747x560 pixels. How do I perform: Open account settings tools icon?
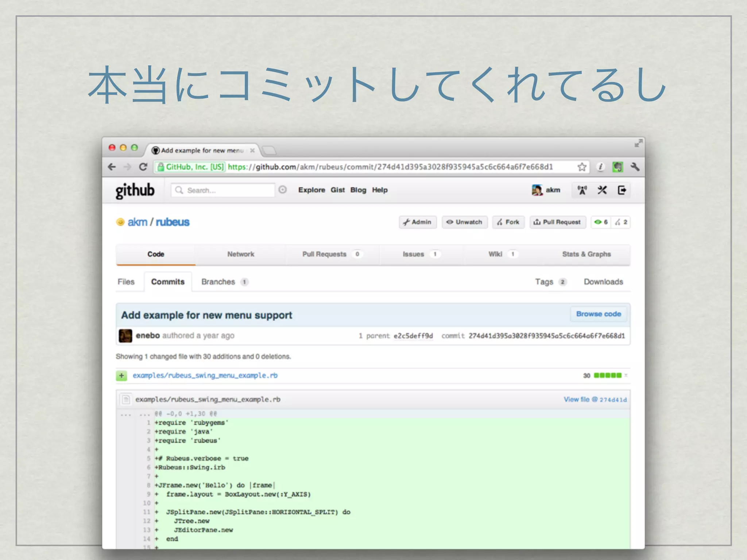pyautogui.click(x=602, y=190)
